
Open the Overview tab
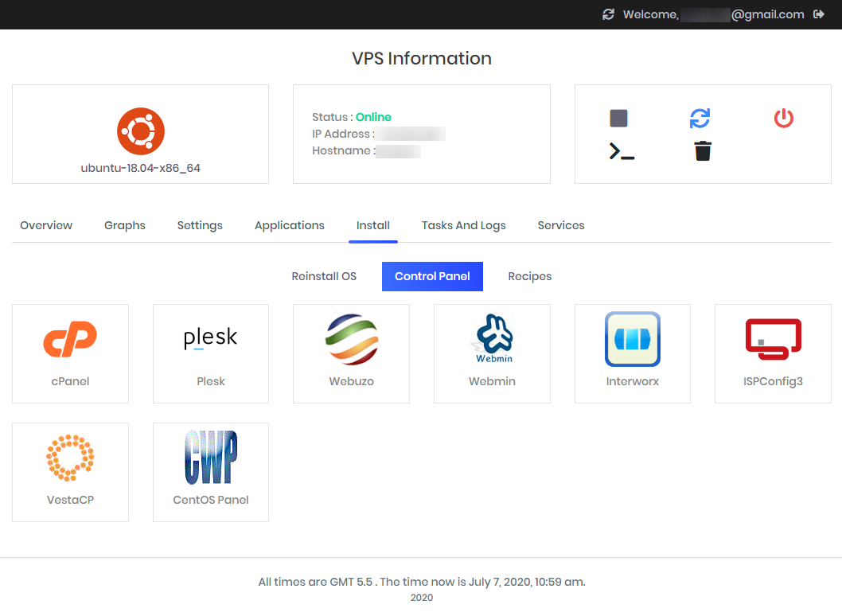click(x=46, y=225)
